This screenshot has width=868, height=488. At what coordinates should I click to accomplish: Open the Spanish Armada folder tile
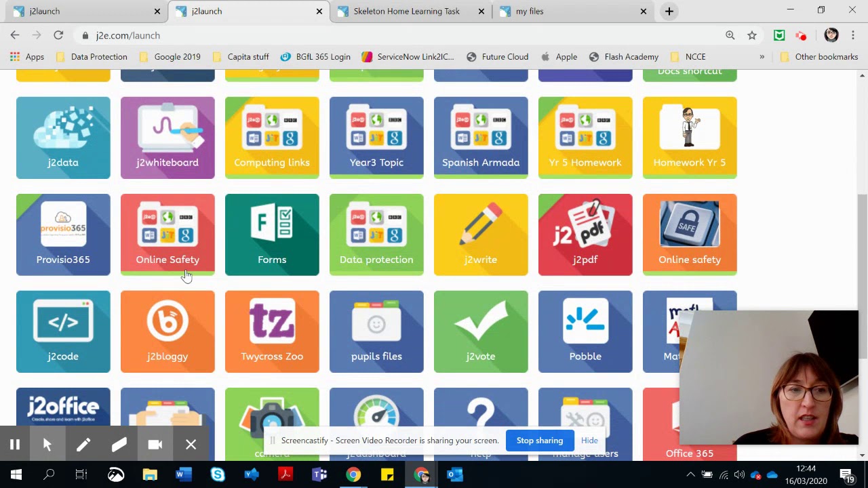pyautogui.click(x=481, y=138)
